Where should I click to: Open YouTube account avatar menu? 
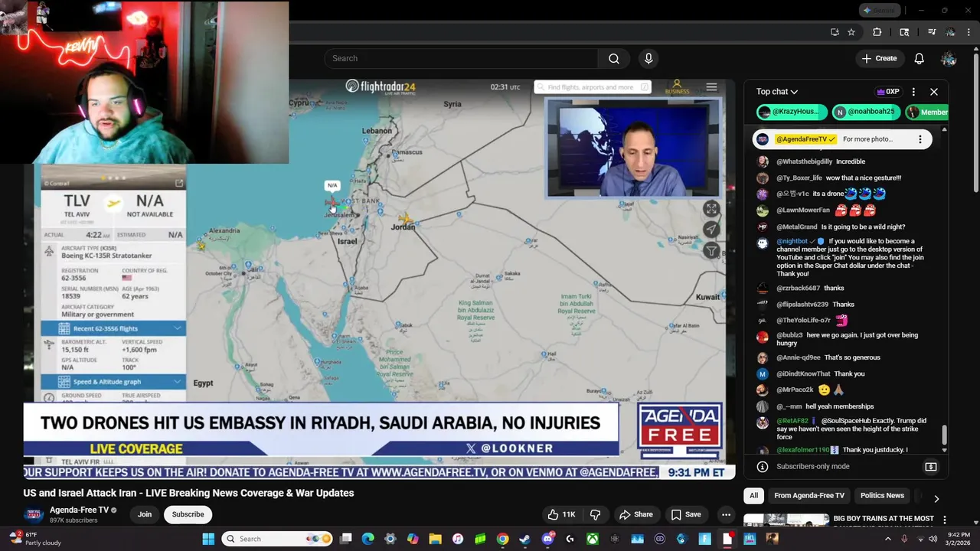(x=949, y=58)
